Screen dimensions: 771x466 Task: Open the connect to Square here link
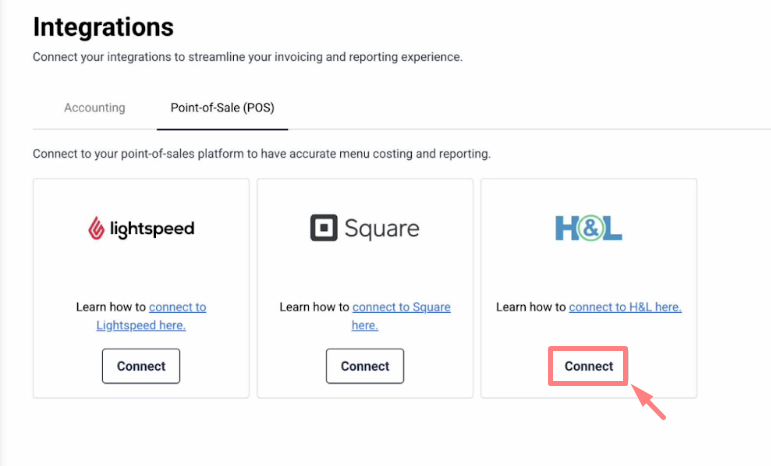401,316
